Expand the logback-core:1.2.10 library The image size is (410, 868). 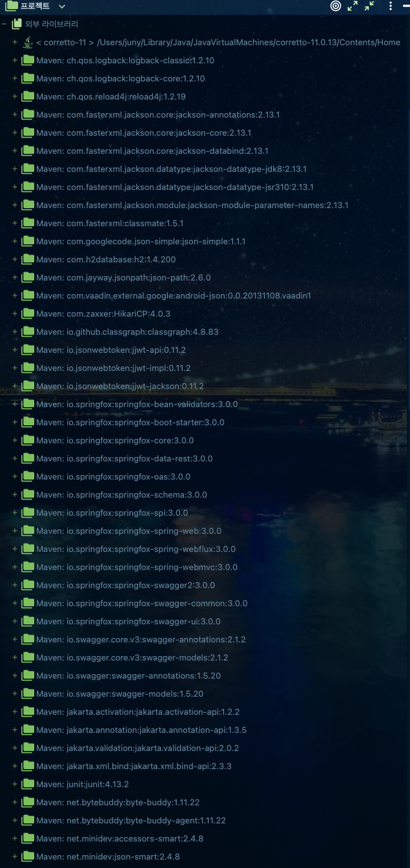pyautogui.click(x=15, y=78)
